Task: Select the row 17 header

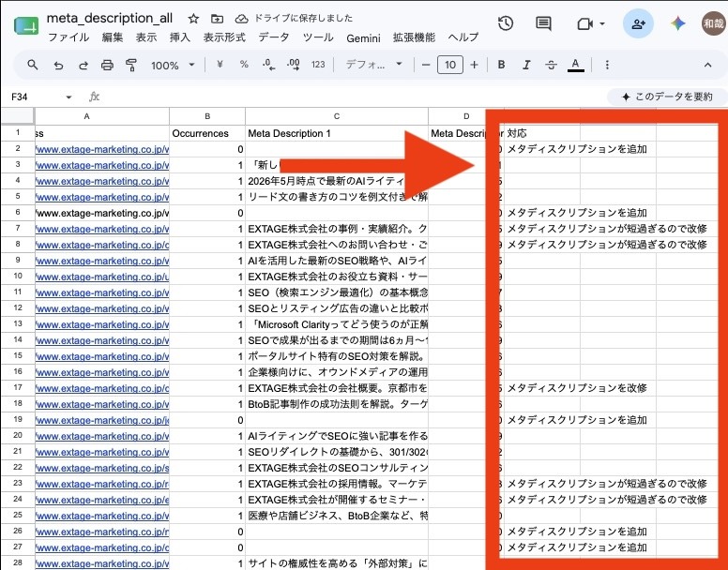Action: pos(18,387)
